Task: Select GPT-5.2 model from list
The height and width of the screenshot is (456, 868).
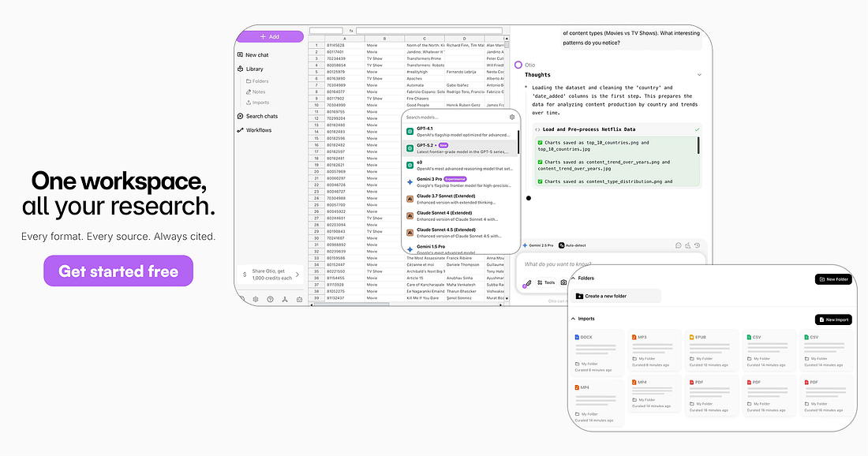Action: pyautogui.click(x=459, y=148)
